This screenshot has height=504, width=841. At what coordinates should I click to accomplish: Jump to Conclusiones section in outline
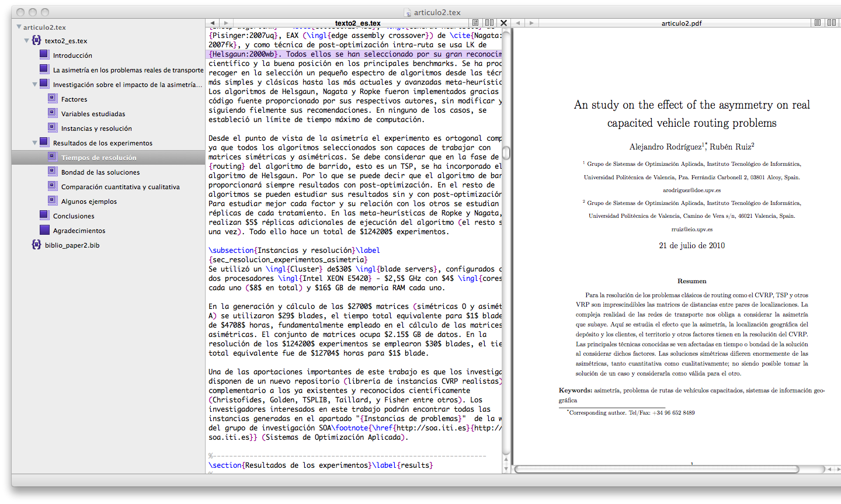pos(74,216)
